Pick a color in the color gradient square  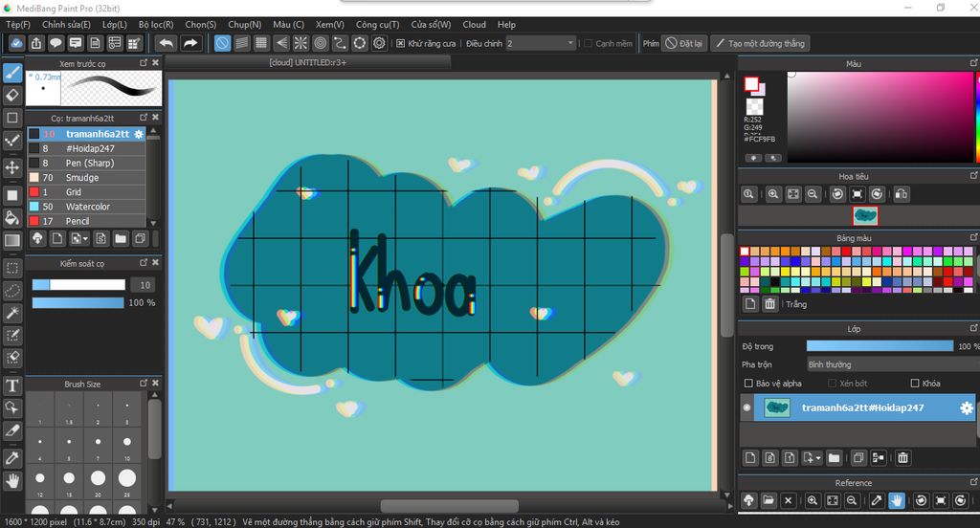pos(880,117)
